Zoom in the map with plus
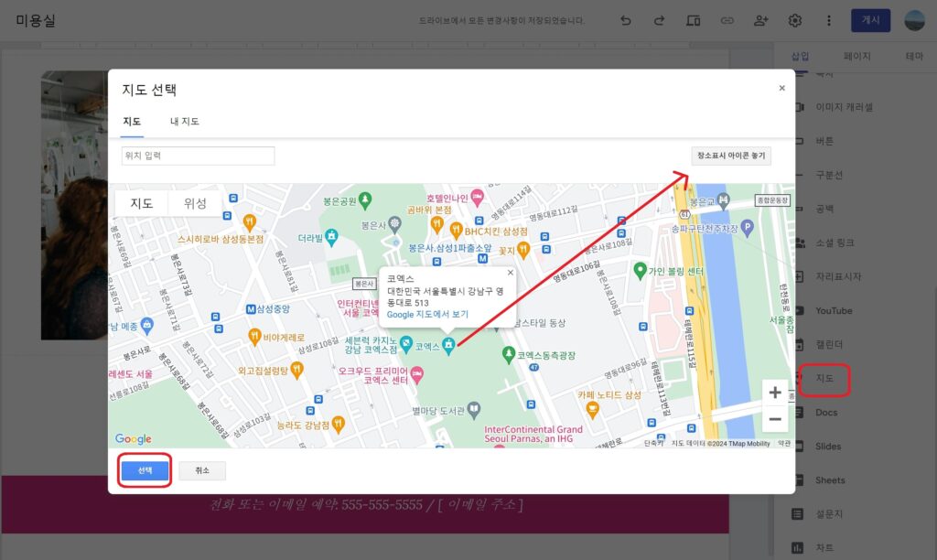Image resolution: width=937 pixels, height=560 pixels. click(775, 392)
